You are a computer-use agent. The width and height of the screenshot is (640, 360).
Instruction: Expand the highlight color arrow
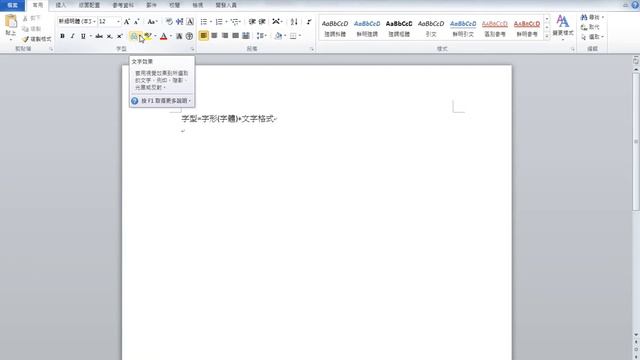point(155,36)
